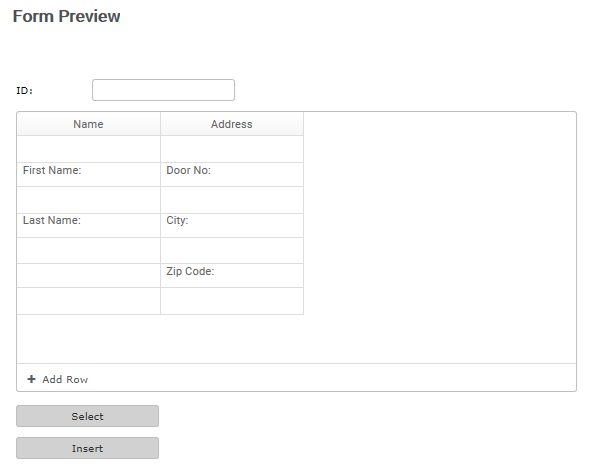
Task: Click the empty cell below Door No
Action: click(232, 200)
